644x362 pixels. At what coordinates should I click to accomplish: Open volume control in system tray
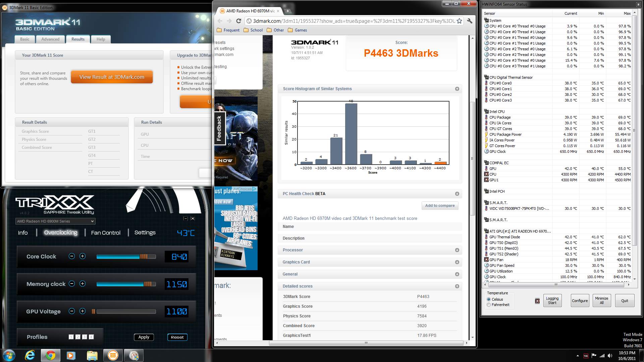click(610, 356)
